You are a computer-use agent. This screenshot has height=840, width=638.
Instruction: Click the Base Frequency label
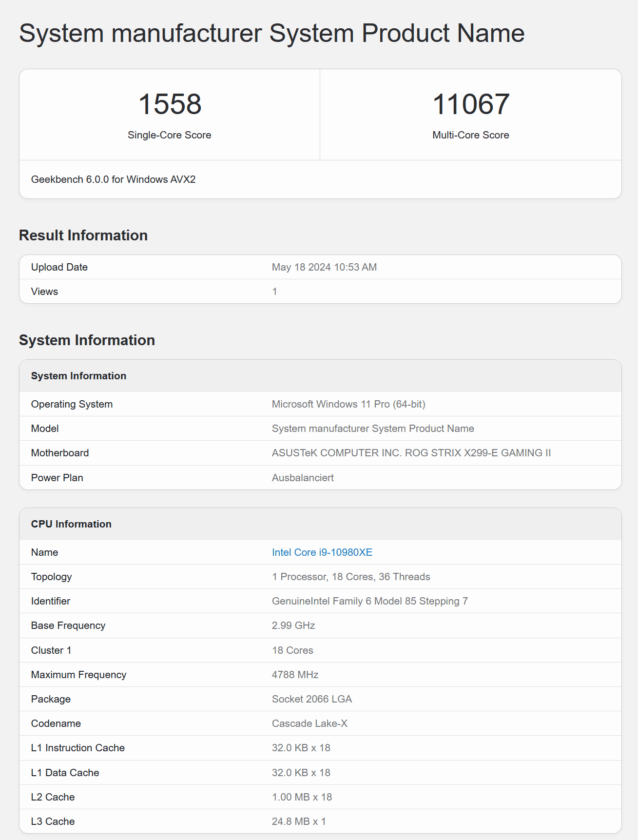(68, 625)
